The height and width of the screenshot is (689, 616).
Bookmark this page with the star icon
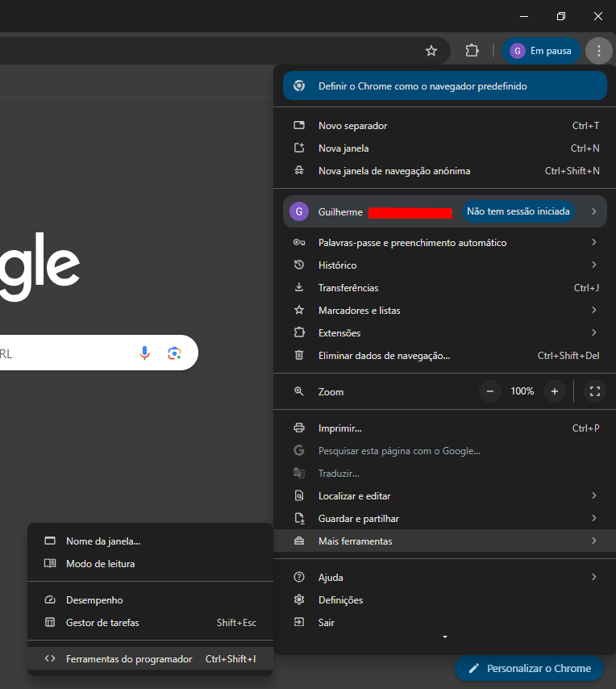[431, 51]
